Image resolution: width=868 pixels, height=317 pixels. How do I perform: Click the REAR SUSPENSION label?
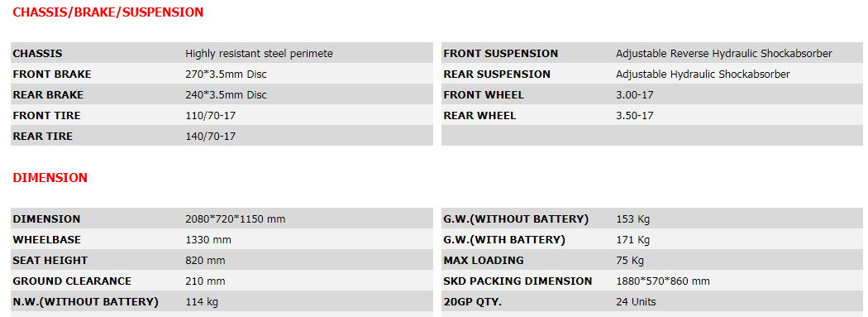[x=497, y=74]
